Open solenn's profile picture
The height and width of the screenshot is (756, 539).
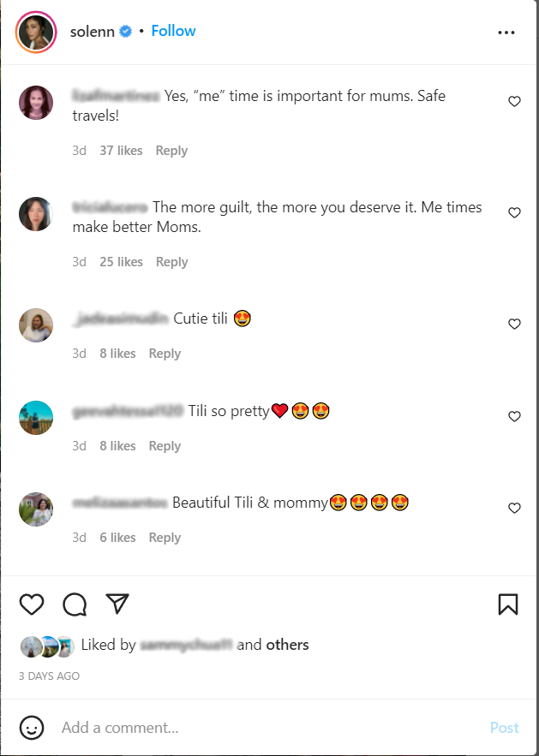click(35, 32)
